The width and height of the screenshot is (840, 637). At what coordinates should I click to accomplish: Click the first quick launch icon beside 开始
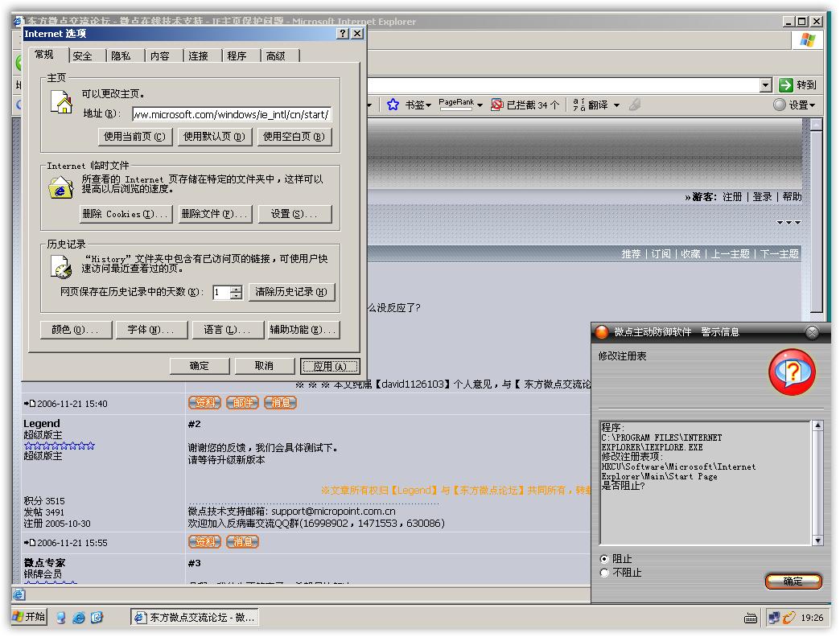pos(60,618)
